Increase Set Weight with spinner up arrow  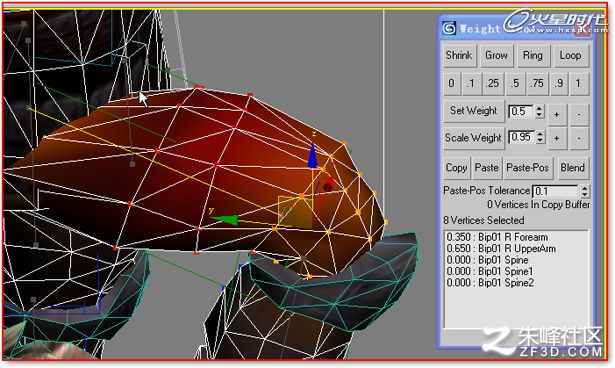coord(540,108)
